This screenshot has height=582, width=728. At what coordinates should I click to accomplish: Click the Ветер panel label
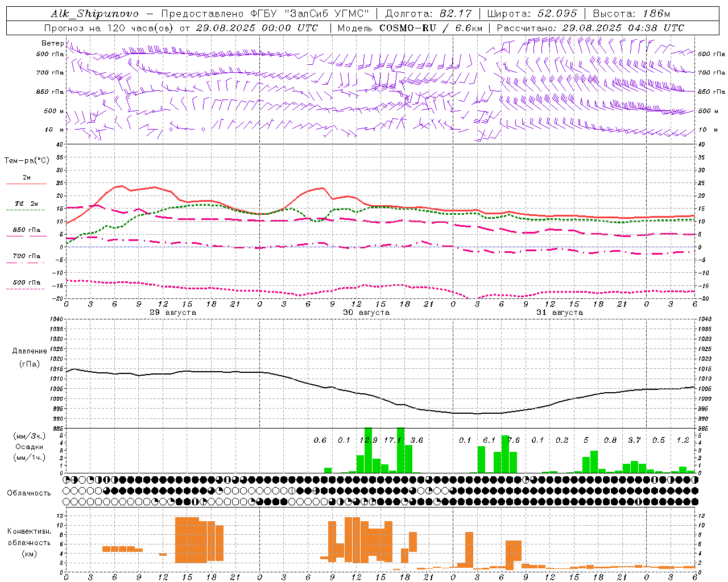coord(52,43)
